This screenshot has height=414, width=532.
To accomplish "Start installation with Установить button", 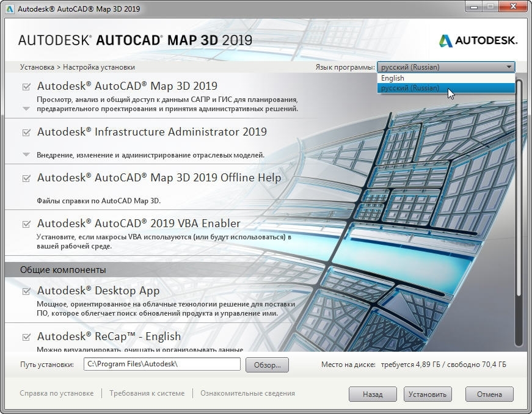I will [x=428, y=394].
